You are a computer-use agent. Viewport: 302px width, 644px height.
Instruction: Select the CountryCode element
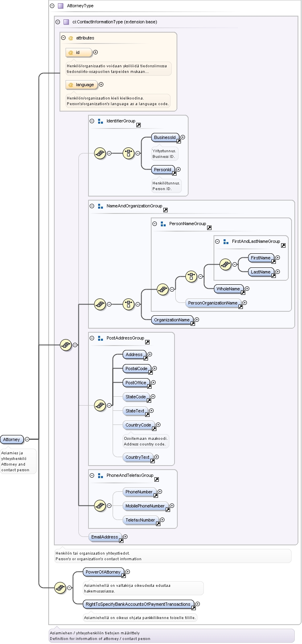tap(139, 425)
